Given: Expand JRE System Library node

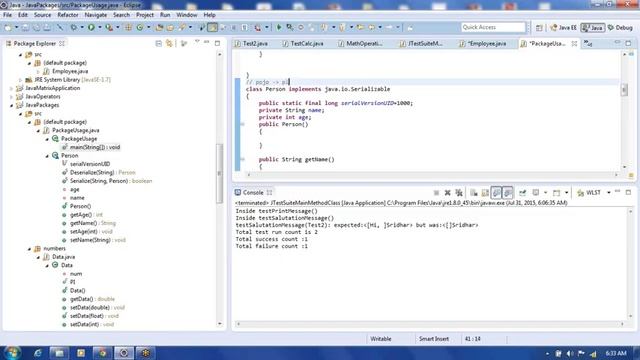Looking at the screenshot, I should point(20,80).
